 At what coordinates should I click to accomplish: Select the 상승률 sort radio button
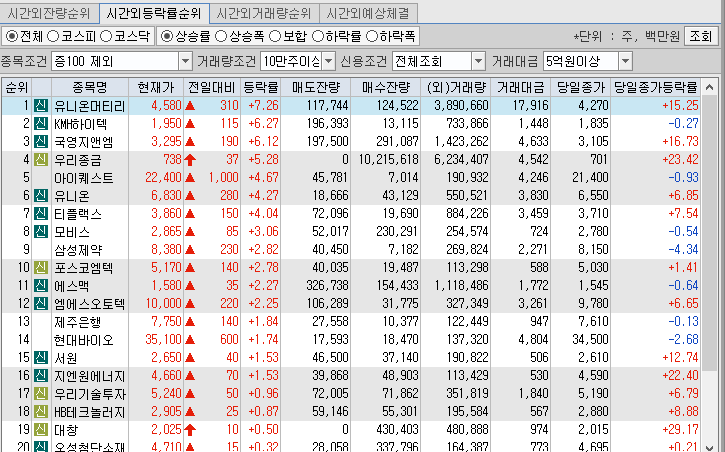coord(166,36)
